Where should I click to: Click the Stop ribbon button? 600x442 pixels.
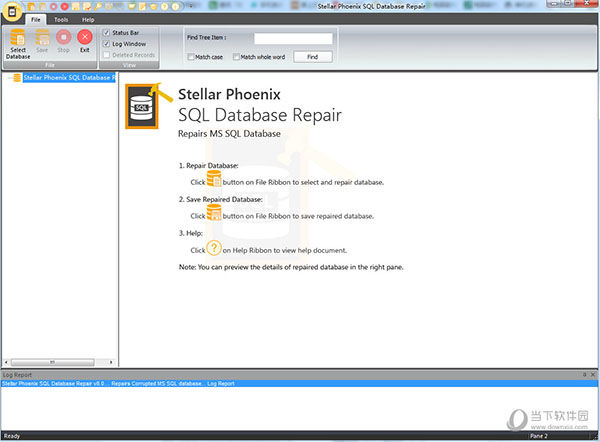tap(64, 41)
